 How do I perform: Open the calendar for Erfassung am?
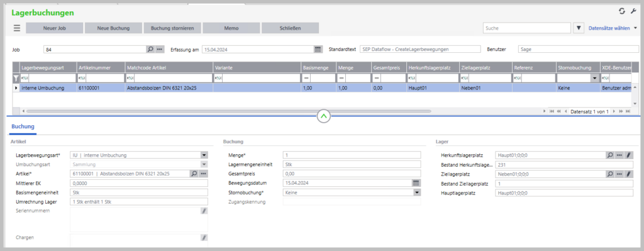318,49
